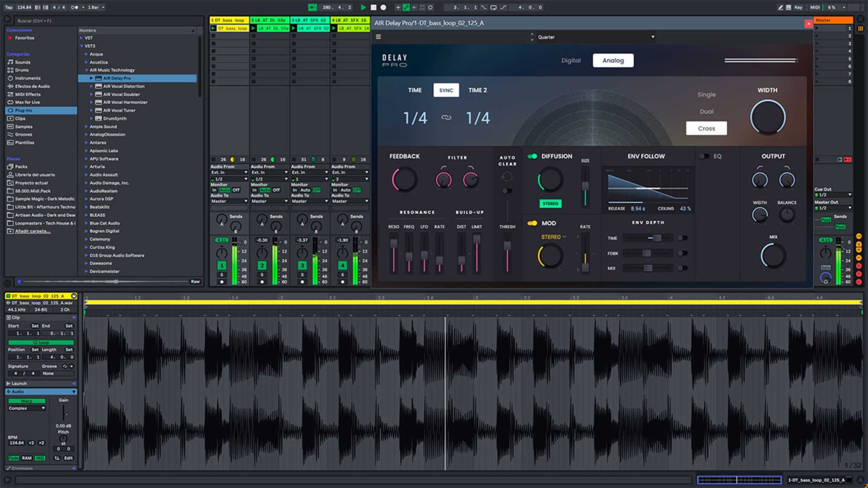Activate track 1 button in mixer
This screenshot has height=488, width=868.
click(x=221, y=266)
